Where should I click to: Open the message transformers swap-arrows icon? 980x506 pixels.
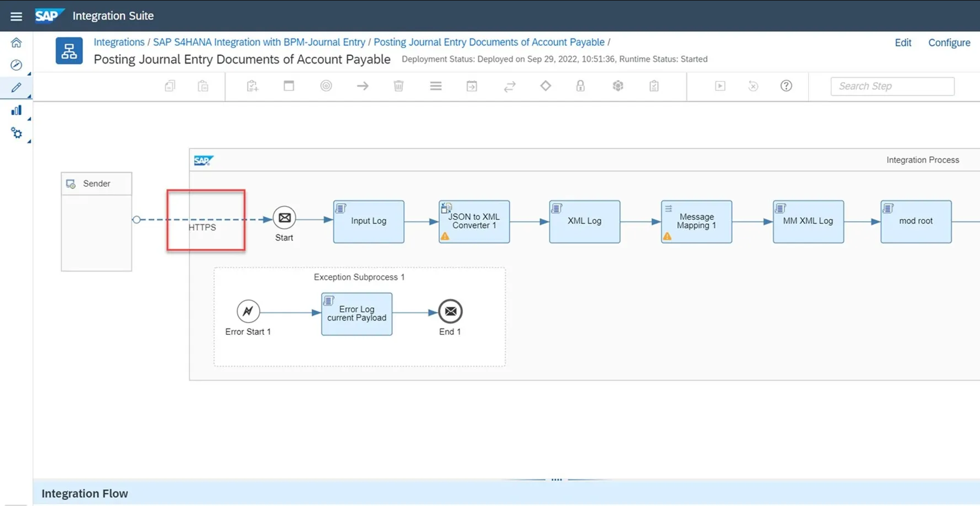tap(510, 86)
